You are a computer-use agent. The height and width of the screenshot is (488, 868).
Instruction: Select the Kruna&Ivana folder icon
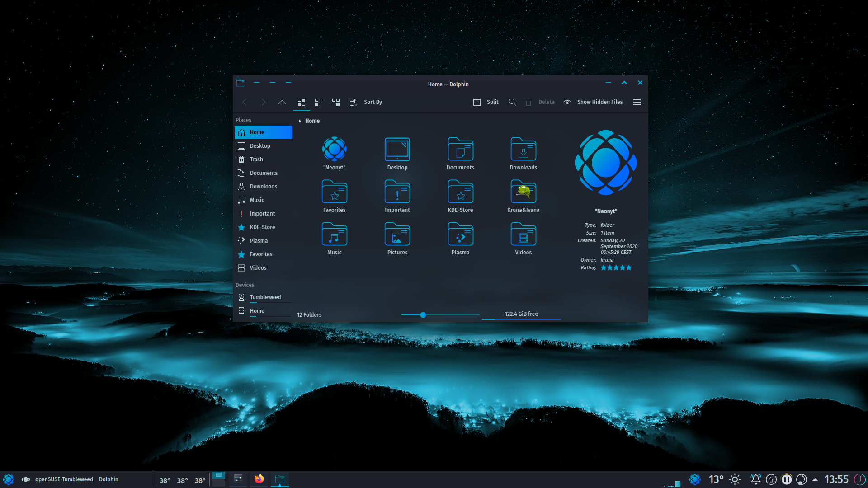pos(524,192)
